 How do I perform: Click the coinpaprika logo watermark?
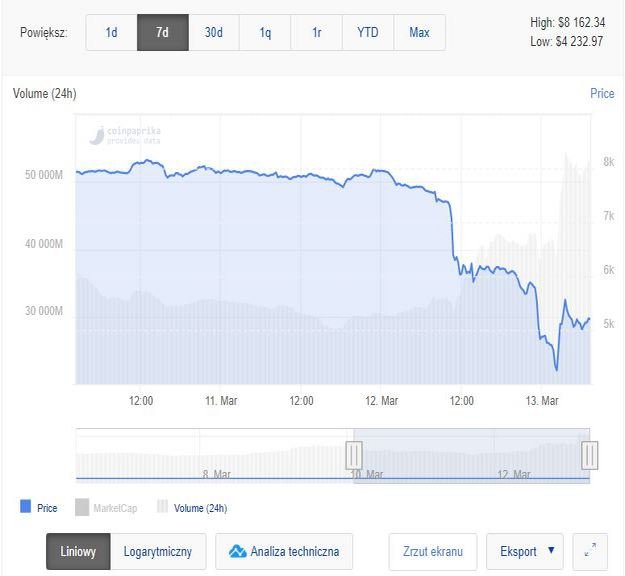click(99, 134)
